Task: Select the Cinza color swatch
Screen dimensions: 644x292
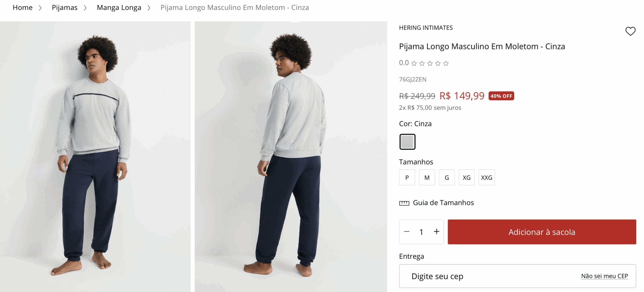Action: 407,142
